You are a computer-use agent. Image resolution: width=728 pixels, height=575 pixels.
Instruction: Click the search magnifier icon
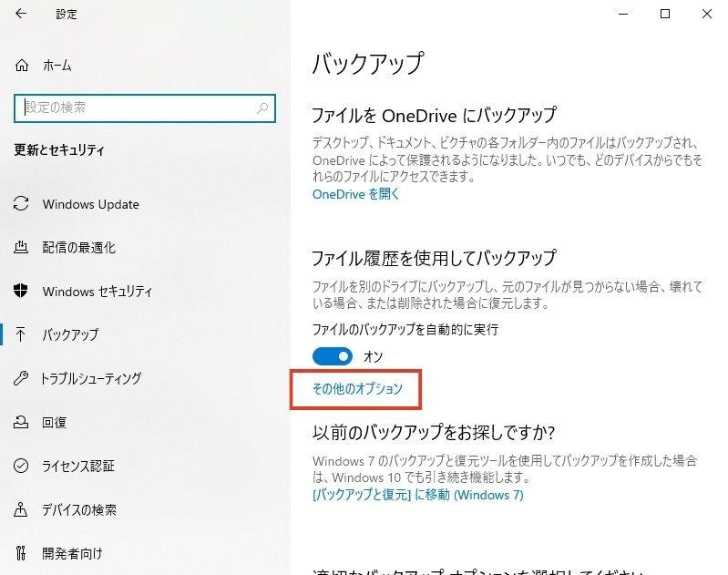coord(262,108)
